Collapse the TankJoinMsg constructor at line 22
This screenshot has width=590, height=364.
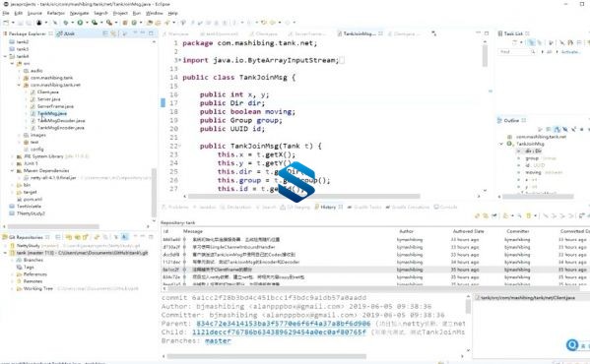(x=180, y=146)
